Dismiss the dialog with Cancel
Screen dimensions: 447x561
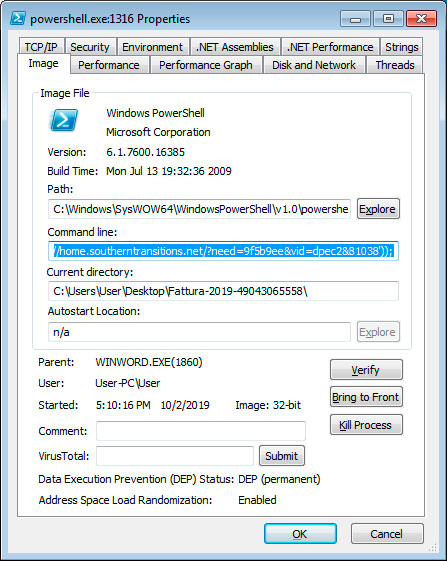(387, 534)
